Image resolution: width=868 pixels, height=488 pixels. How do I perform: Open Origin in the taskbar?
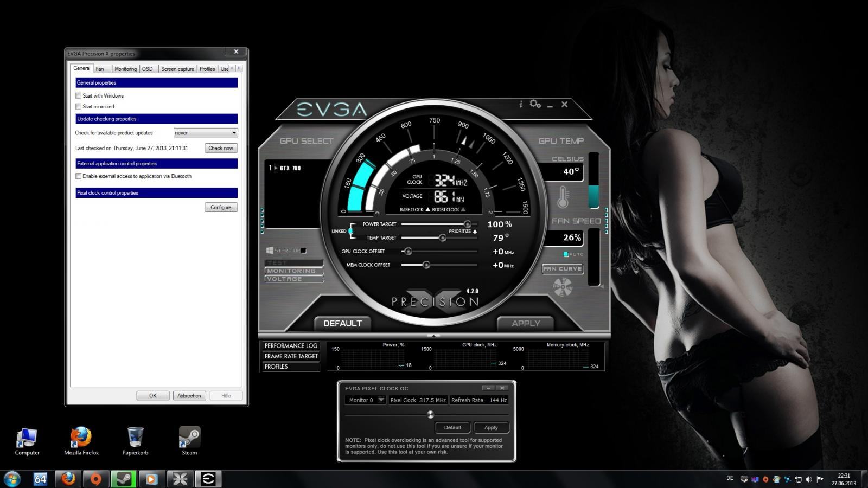point(95,479)
